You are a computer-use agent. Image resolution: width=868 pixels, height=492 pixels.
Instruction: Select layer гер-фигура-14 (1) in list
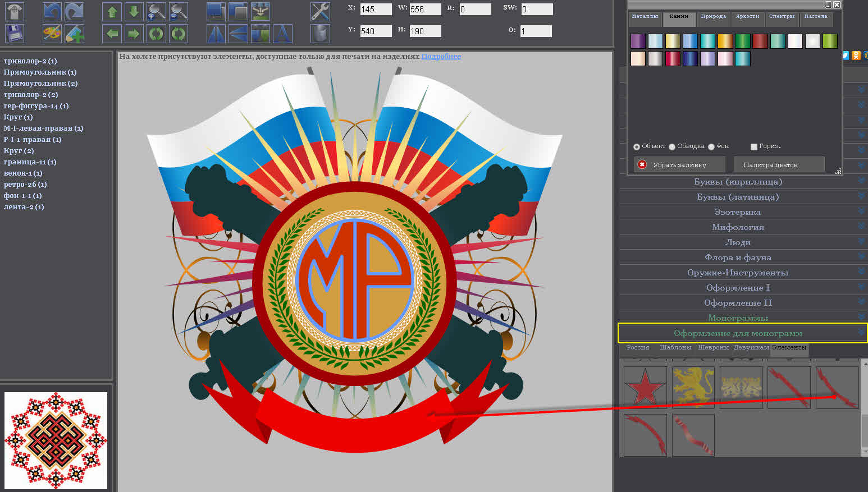tap(36, 106)
